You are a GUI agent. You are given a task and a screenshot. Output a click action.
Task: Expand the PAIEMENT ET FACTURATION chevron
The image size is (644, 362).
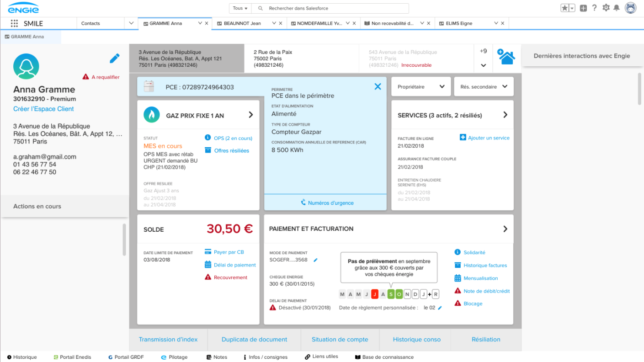pyautogui.click(x=505, y=229)
